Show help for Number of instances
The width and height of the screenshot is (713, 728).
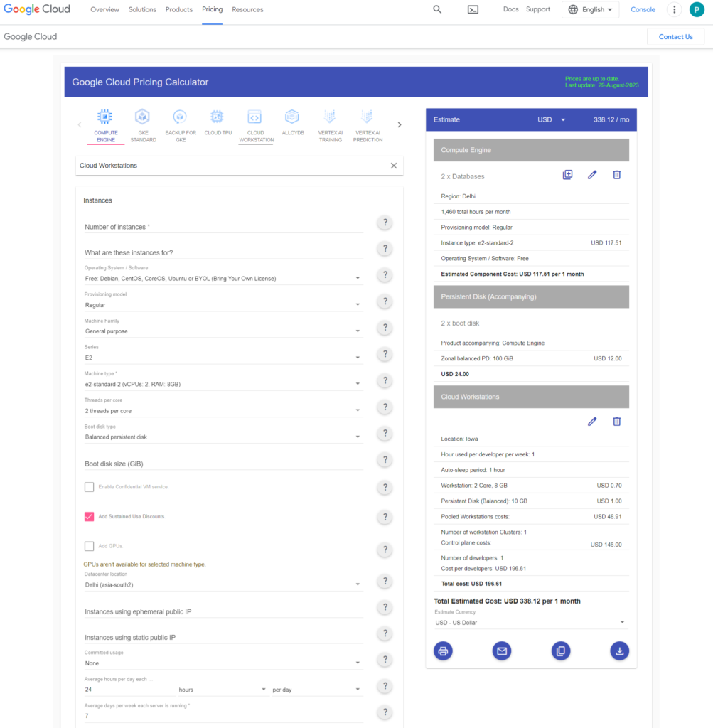385,223
